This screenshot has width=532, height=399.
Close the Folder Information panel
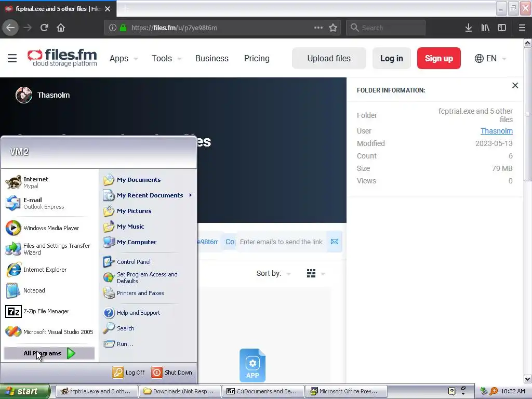click(x=515, y=86)
